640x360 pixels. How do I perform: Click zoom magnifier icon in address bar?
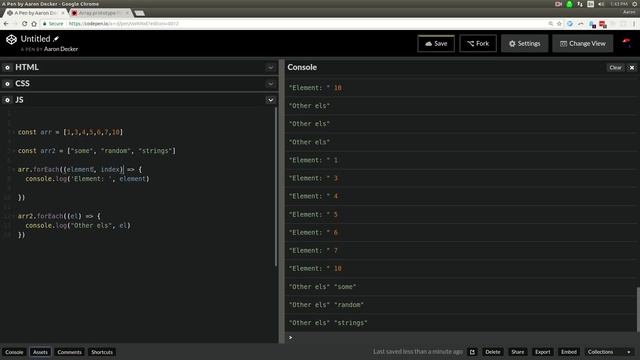[x=551, y=24]
